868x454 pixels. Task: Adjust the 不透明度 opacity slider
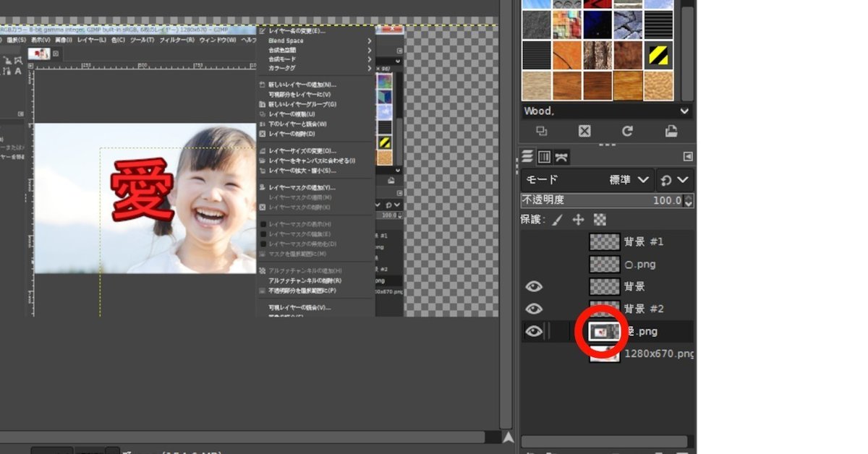[608, 200]
